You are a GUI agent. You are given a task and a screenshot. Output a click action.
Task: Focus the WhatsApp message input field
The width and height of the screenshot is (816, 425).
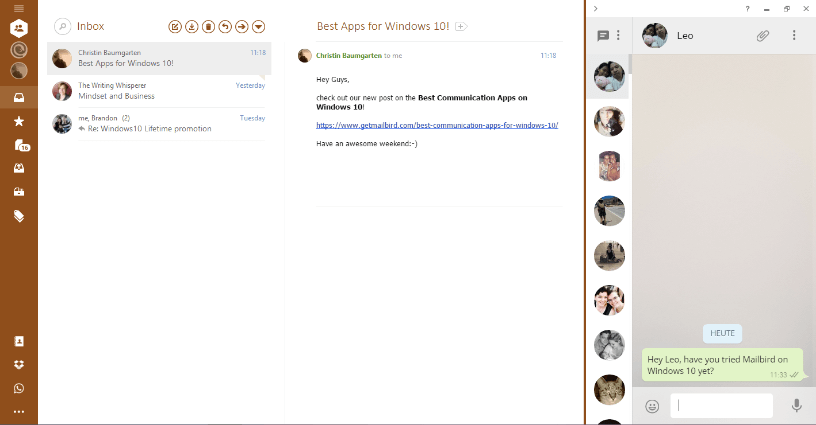pos(721,406)
